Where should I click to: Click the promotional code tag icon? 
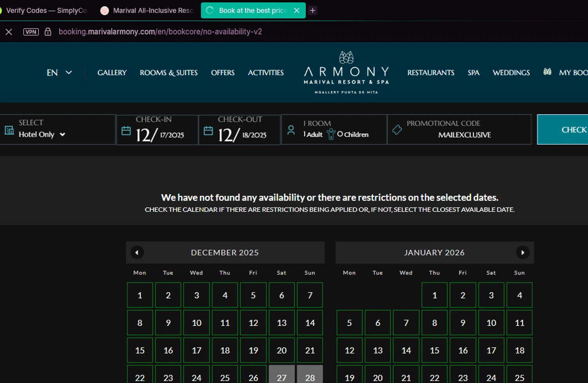tap(397, 130)
